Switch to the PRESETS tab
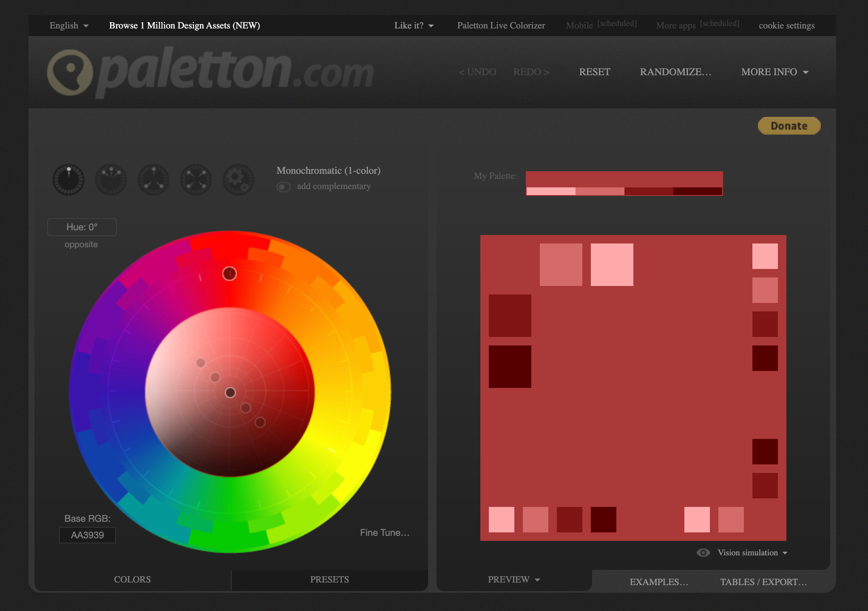 [x=329, y=580]
